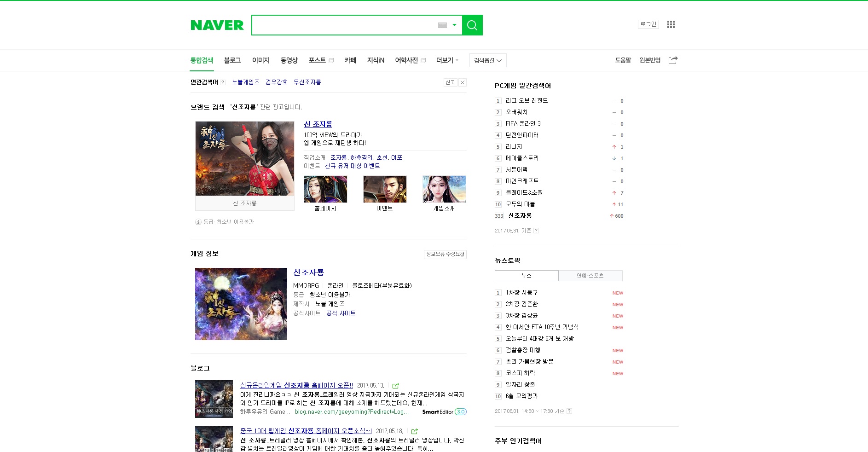Image resolution: width=868 pixels, height=452 pixels.
Task: Go to the 이미지 search tab
Action: [x=261, y=60]
